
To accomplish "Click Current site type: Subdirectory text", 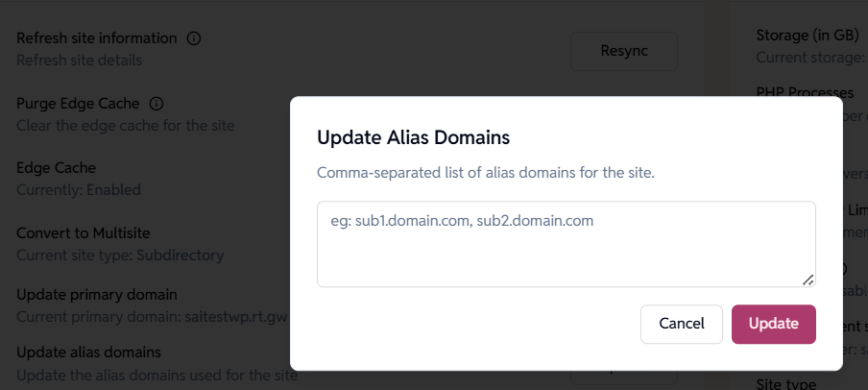I will (x=120, y=256).
